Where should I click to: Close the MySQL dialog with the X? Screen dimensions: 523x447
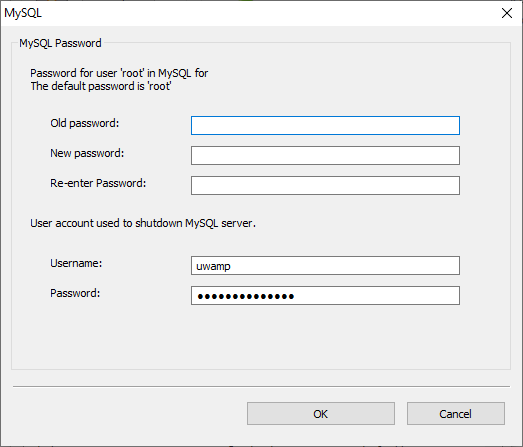coord(507,13)
